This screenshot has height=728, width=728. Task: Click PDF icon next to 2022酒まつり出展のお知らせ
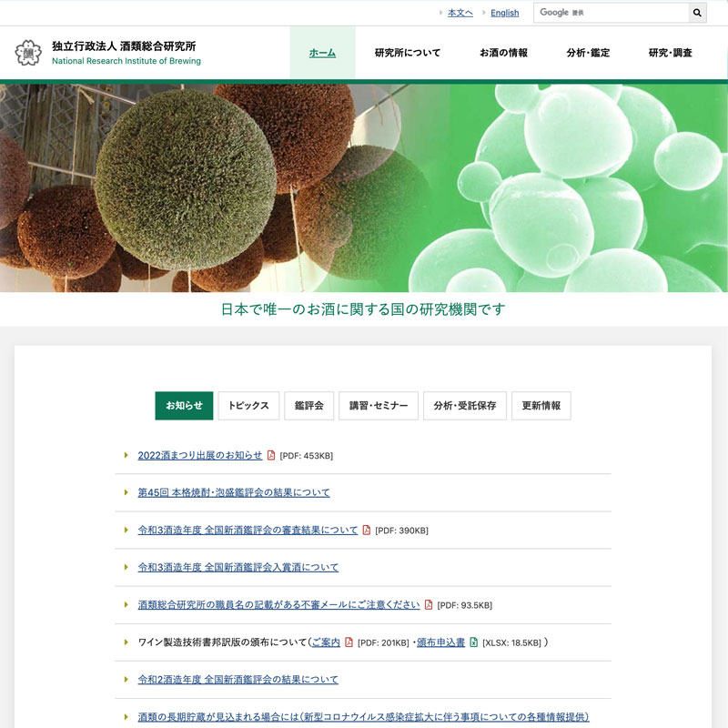click(x=270, y=455)
